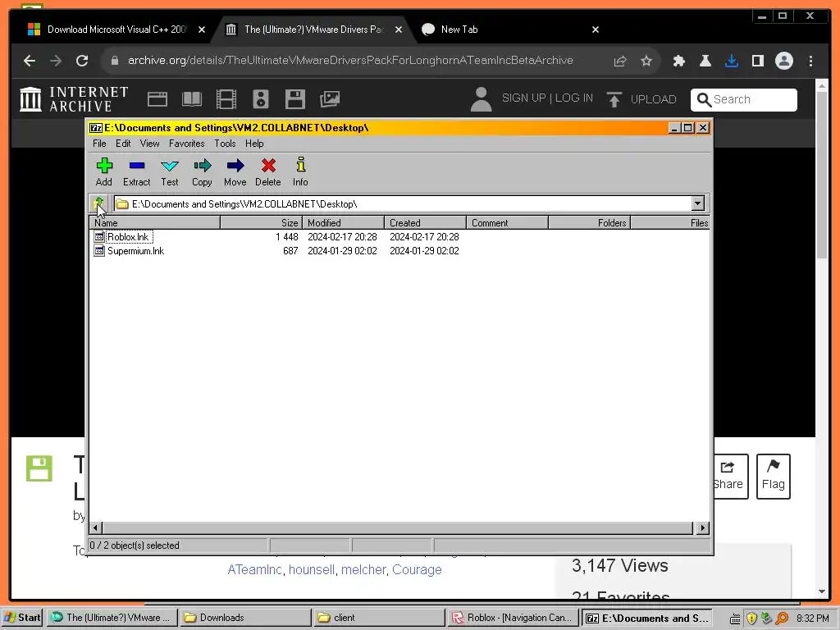Share this page from the address bar
This screenshot has height=630, width=840.
[620, 61]
